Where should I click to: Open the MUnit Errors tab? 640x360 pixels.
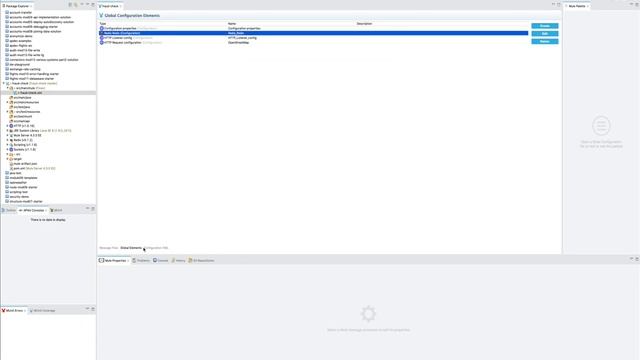pyautogui.click(x=13, y=311)
